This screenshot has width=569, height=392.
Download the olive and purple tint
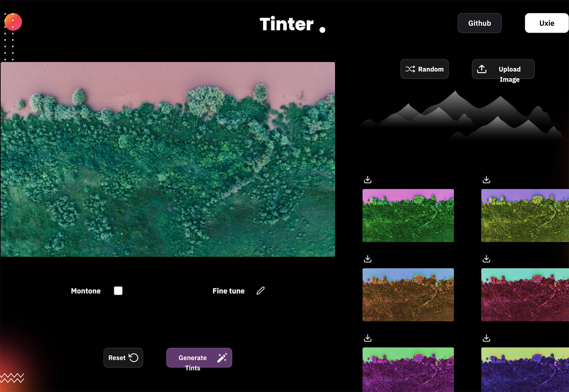[486, 179]
